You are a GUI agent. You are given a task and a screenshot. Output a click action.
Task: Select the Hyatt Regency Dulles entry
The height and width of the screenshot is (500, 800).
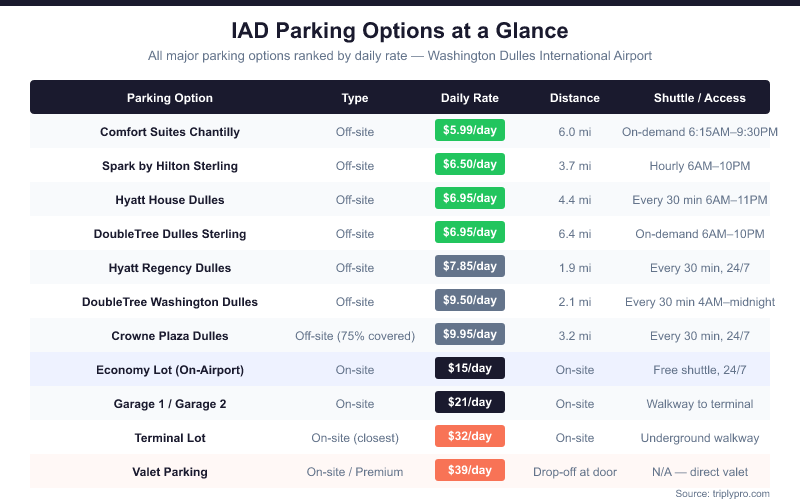tap(170, 268)
